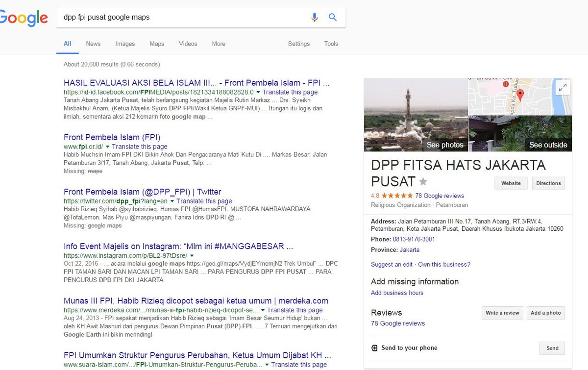Open dropdown arrow next to instagram.com URL
This screenshot has width=588, height=370.
192,255
